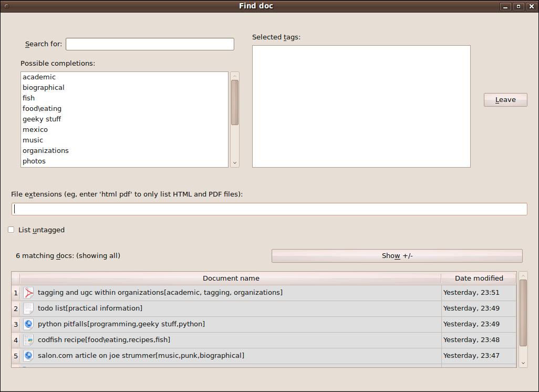Viewport: 539px width, 392px height.
Task: Select the 'geeky stuff' completion tag
Action: point(42,119)
